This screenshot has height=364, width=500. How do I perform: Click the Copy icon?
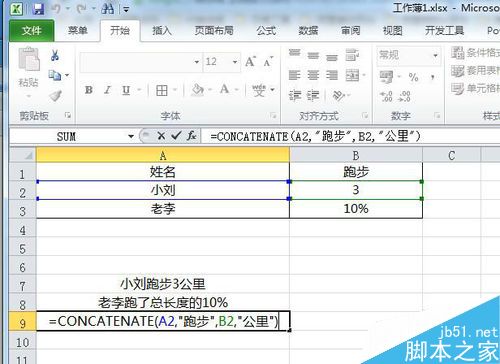[55, 75]
